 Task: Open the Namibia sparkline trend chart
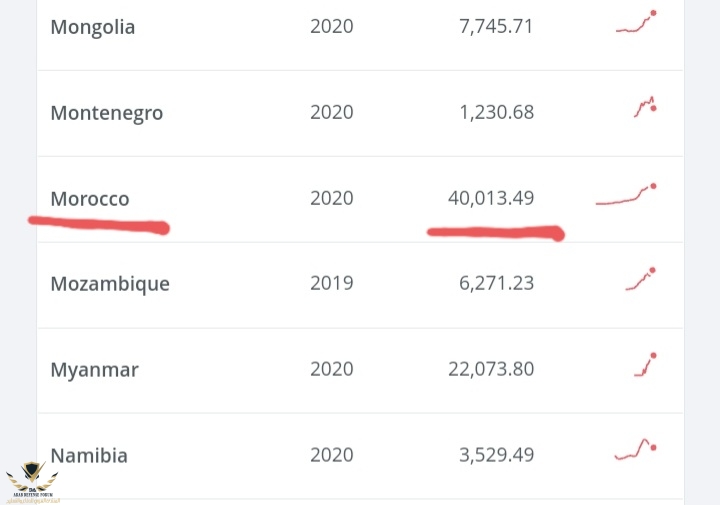636,451
